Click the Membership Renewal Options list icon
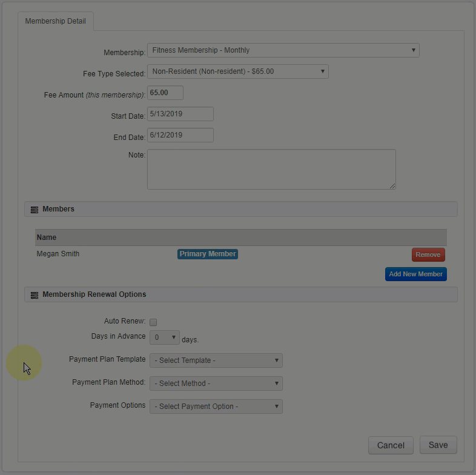 click(x=35, y=295)
